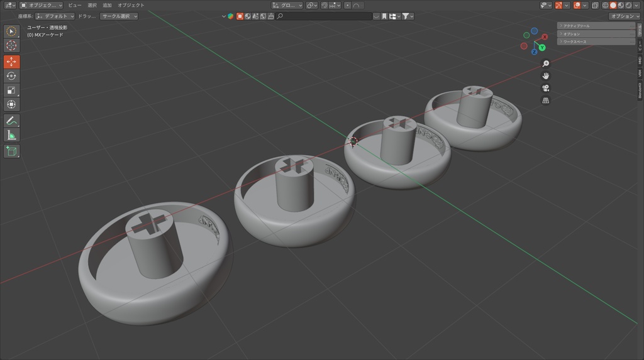Open the オブジェクト menu
This screenshot has width=644, height=360.
131,5
